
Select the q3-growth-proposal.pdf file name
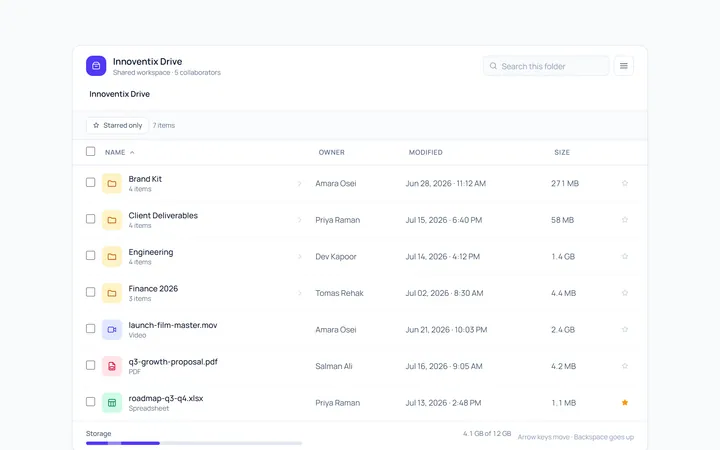pos(173,362)
